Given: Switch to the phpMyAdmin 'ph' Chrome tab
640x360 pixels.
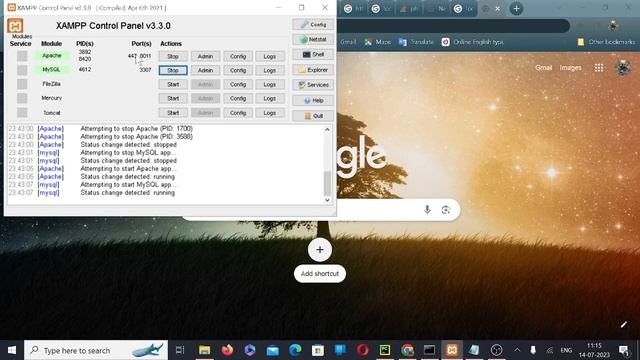Looking at the screenshot, I should pos(409,9).
